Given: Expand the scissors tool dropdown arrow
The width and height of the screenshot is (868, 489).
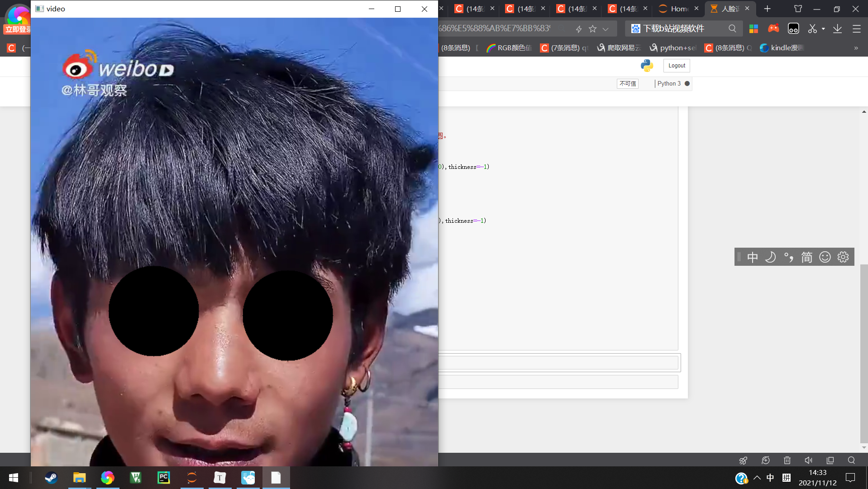Looking at the screenshot, I should (x=823, y=29).
